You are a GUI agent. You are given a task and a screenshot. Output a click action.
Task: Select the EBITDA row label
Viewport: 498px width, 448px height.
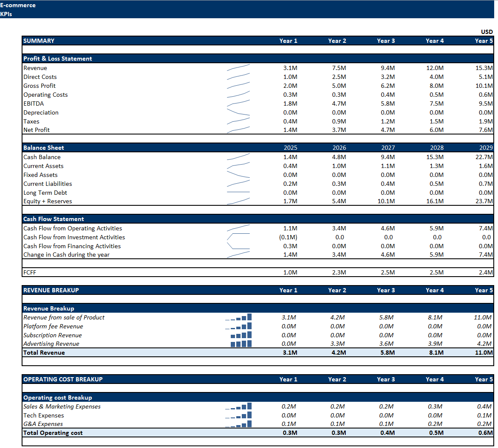[34, 104]
